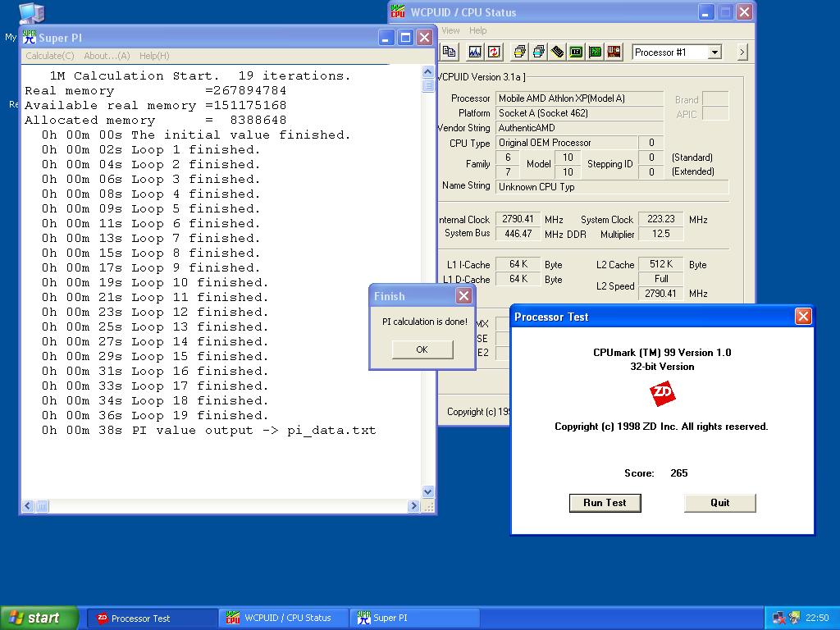Open the real-time clock graph icon in WCPUID

[x=475, y=52]
